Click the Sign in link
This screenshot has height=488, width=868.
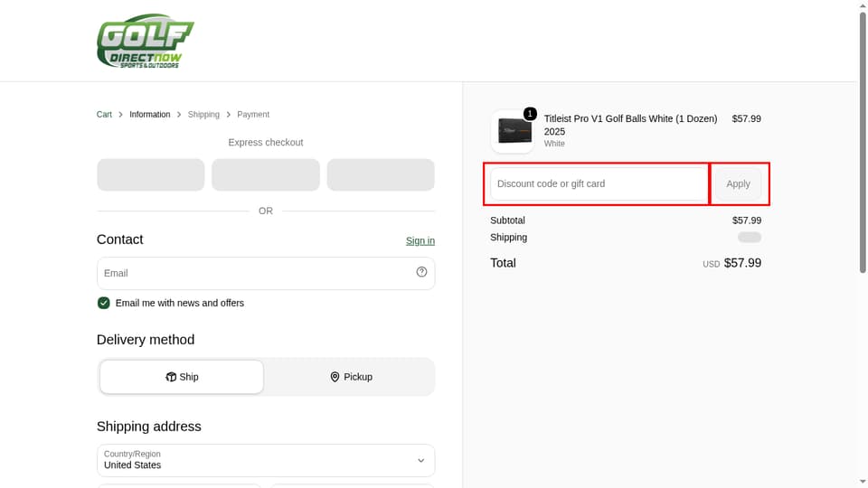click(420, 240)
